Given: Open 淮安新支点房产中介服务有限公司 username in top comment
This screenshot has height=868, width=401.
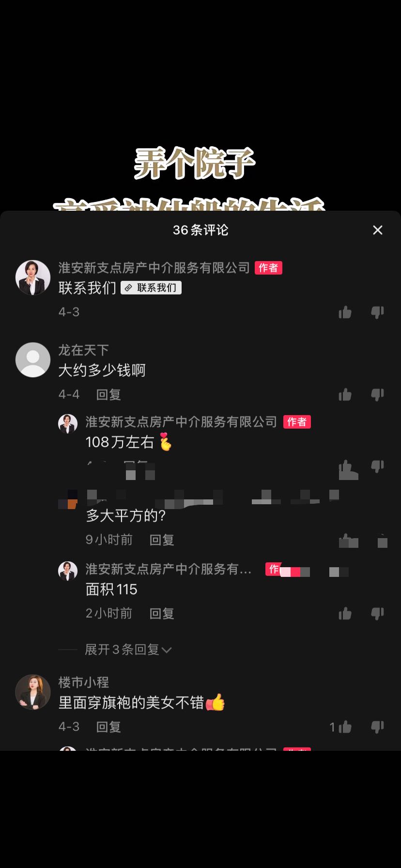Looking at the screenshot, I should click(x=154, y=268).
